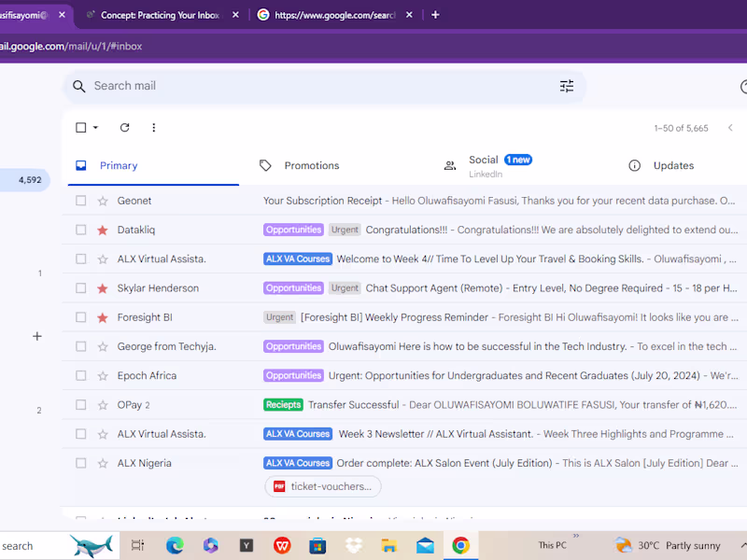Expand the select dropdown arrow beside the checkbox
Screen dimensions: 747x560
click(x=95, y=128)
